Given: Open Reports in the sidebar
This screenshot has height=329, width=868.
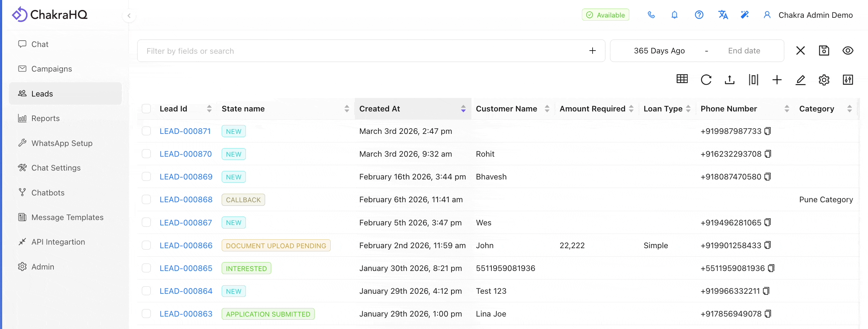Looking at the screenshot, I should (x=45, y=118).
